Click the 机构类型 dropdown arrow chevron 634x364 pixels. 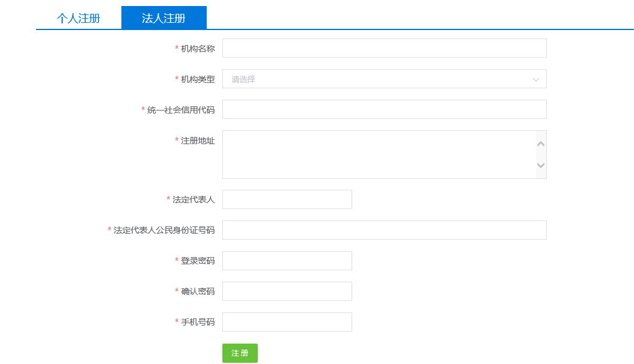click(x=537, y=79)
